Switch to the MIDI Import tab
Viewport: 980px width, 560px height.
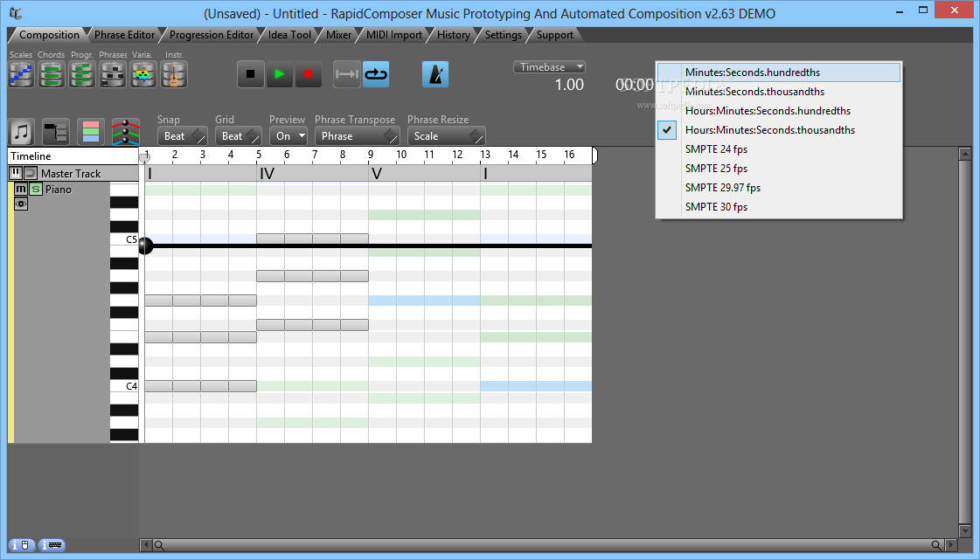click(393, 35)
